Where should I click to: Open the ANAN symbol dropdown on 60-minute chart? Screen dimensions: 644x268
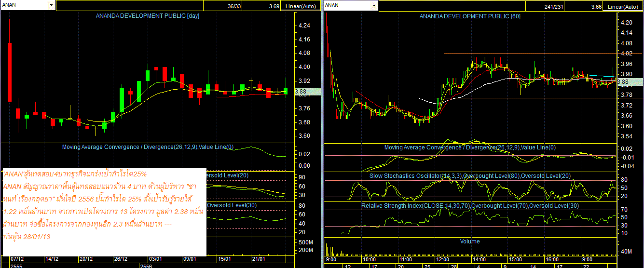[x=373, y=5]
